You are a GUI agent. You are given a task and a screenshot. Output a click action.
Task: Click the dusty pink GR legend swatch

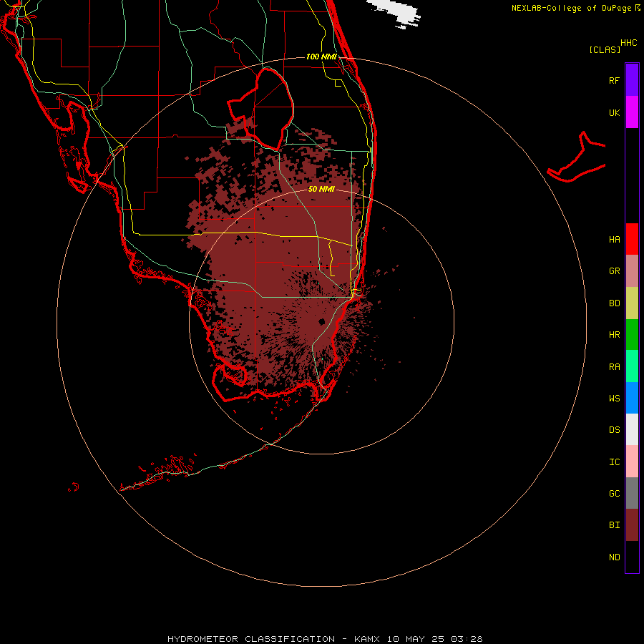click(x=632, y=271)
